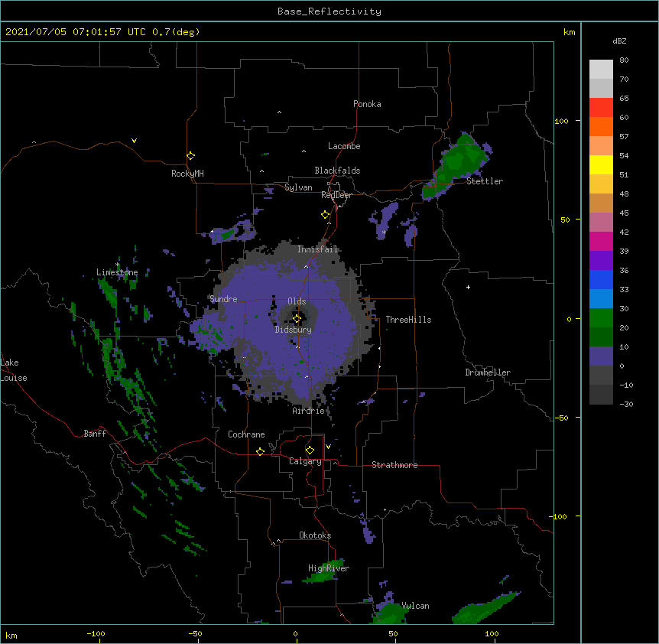Click the 100 tick label on bottom axis
659x644 pixels.
pyautogui.click(x=492, y=634)
